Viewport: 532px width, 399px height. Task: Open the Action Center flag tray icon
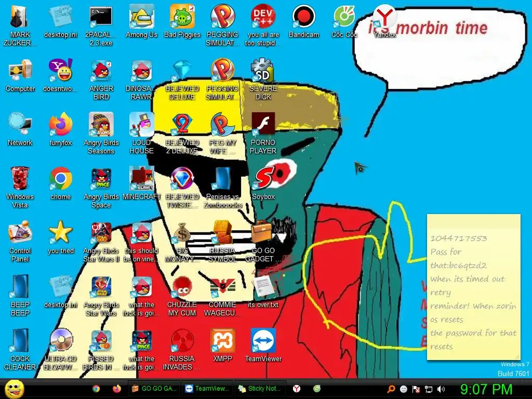tap(416, 389)
